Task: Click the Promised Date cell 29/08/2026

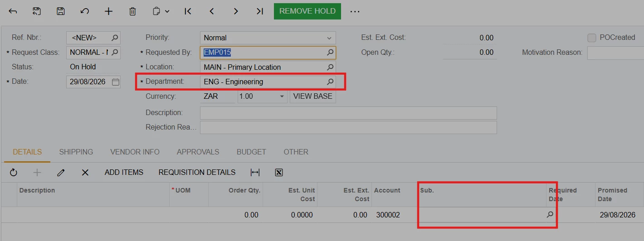Action: 619,215
